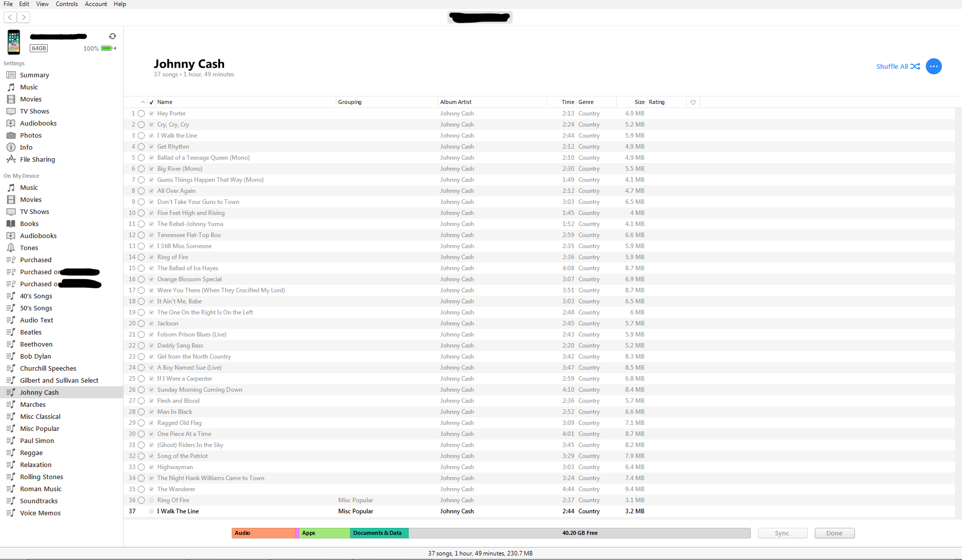Toggle checkbox for Orange Blossom Special
Viewport: 962px width, 560px height.
151,279
